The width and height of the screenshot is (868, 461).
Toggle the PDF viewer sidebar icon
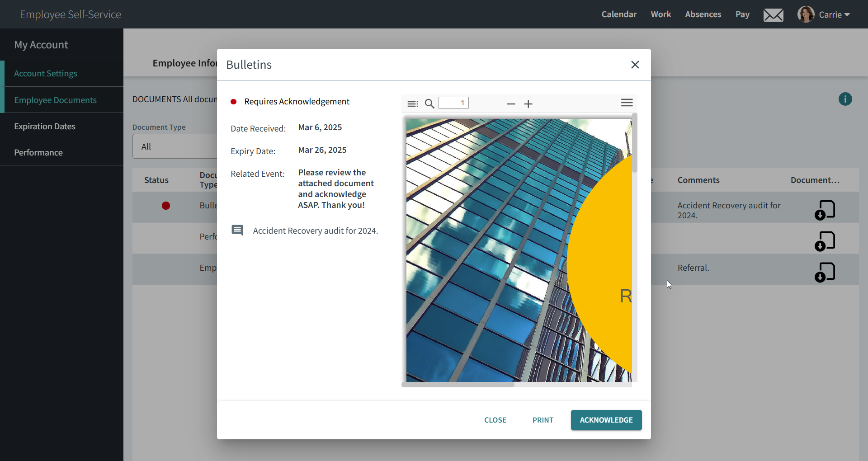412,103
